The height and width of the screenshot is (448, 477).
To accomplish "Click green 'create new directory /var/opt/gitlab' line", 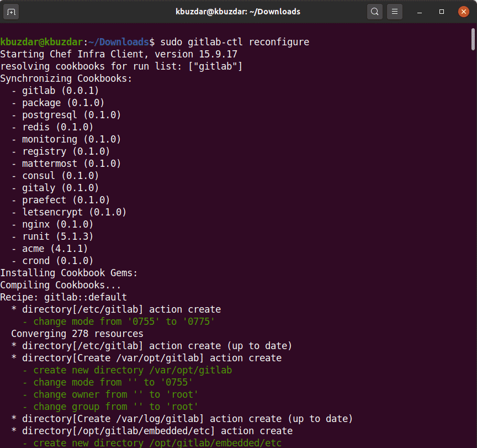I will point(132,370).
